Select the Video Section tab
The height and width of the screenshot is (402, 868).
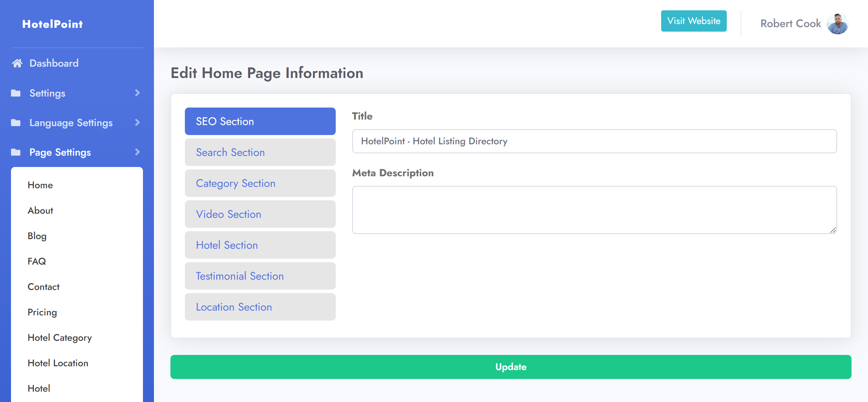coord(260,214)
